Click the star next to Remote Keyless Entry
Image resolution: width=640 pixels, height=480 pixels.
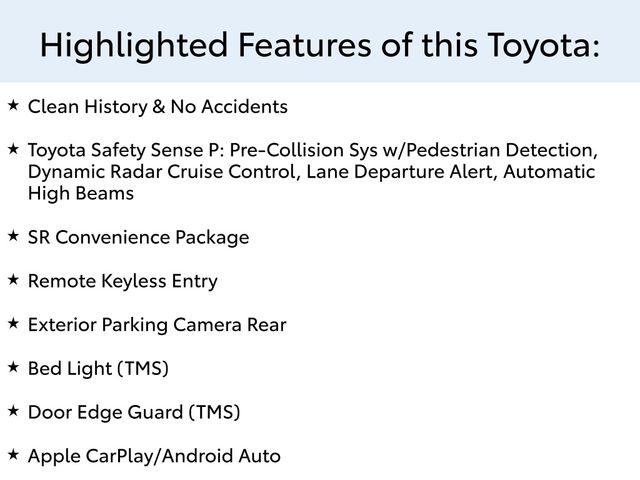click(13, 279)
